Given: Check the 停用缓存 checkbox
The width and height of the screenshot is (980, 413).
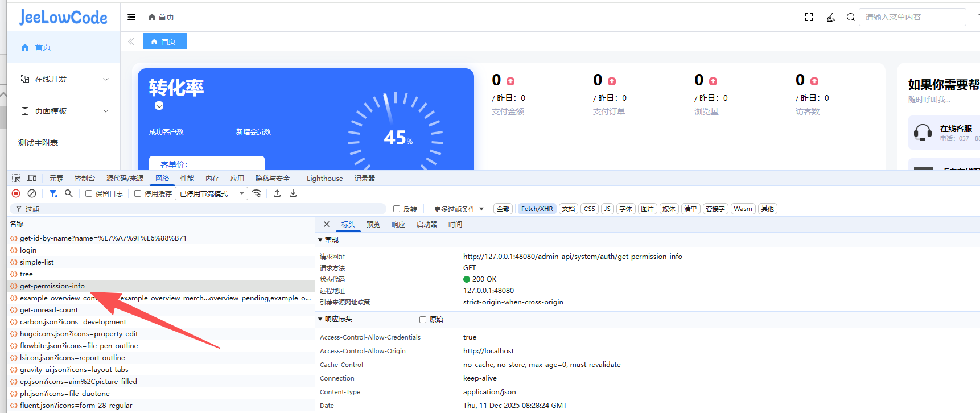Looking at the screenshot, I should (x=138, y=193).
